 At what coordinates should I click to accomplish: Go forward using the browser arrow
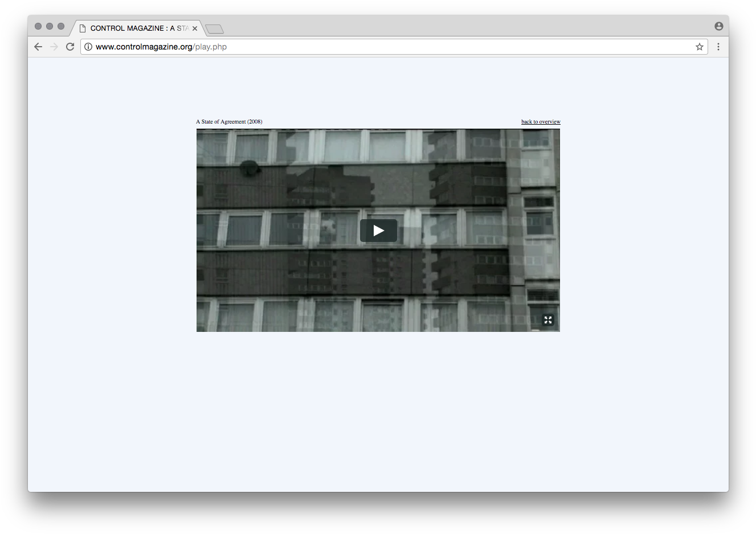pos(54,47)
